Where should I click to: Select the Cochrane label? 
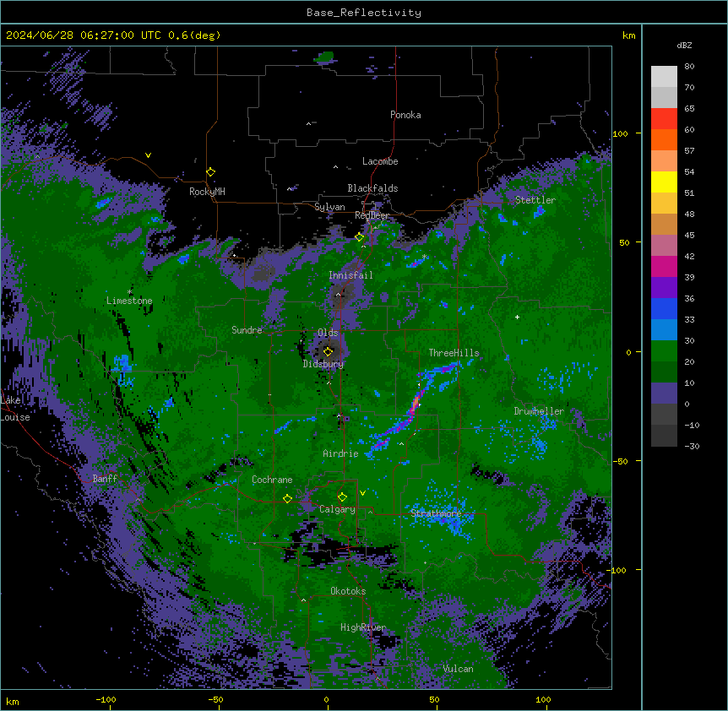coord(272,480)
